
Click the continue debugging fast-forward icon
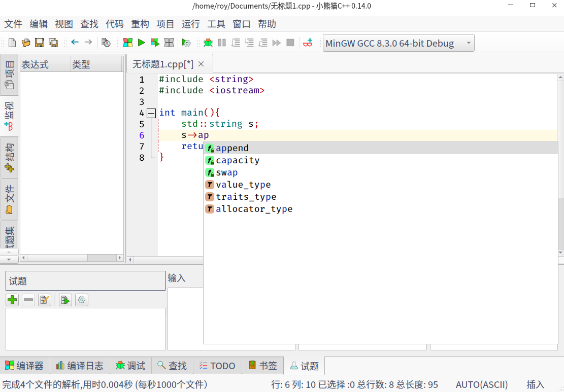coord(277,43)
